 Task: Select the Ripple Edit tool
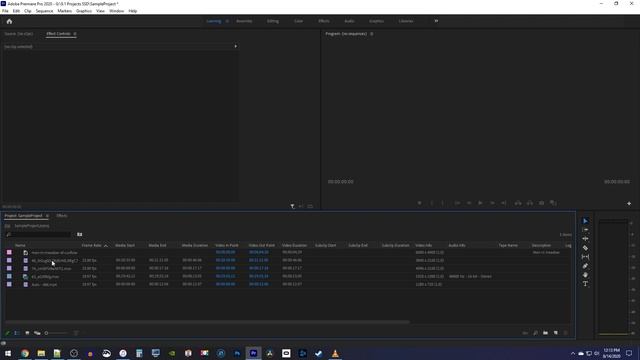tap(585, 239)
